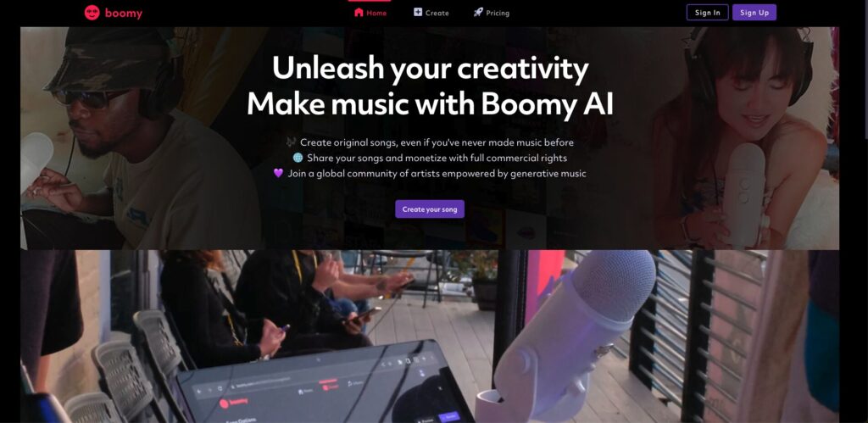Click the Sign In button

(x=708, y=12)
